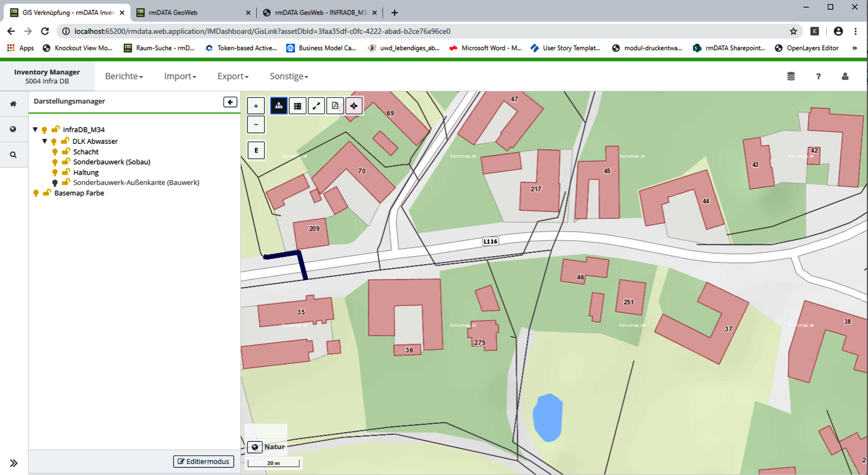
Task: Toggle visibility bulb of Schacht layer
Action: 55,152
